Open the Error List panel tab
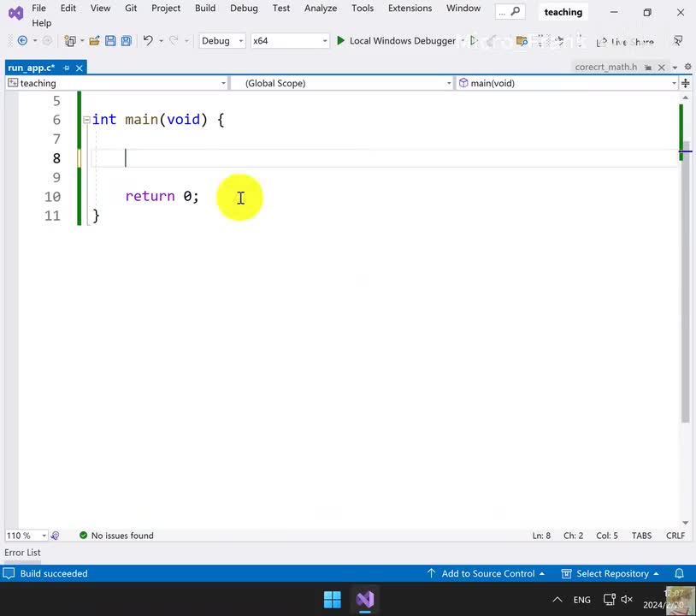 [x=22, y=553]
